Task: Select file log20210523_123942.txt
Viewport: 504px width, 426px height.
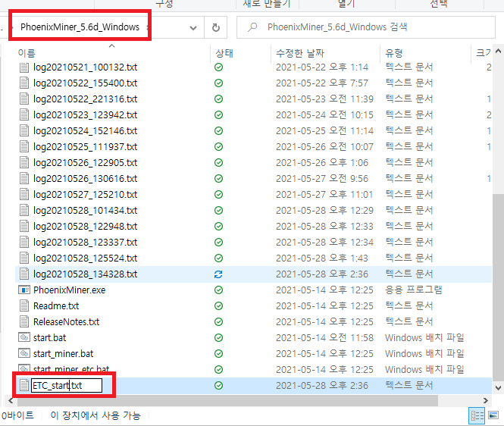Action: click(85, 114)
